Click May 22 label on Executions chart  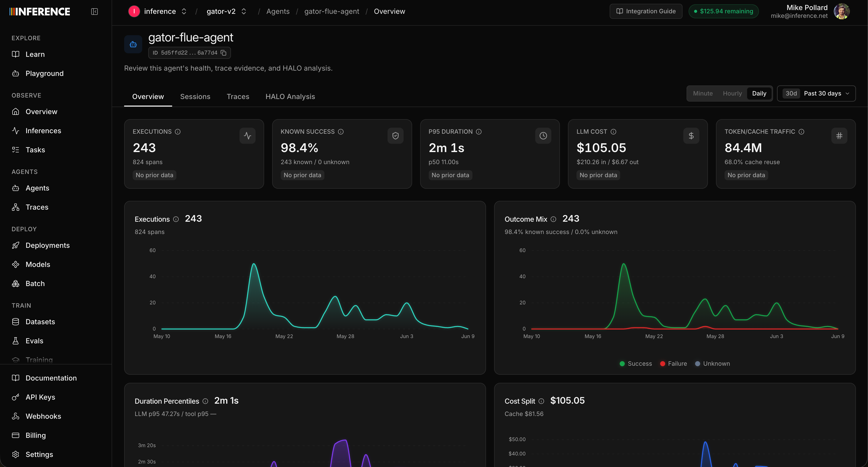coord(284,336)
